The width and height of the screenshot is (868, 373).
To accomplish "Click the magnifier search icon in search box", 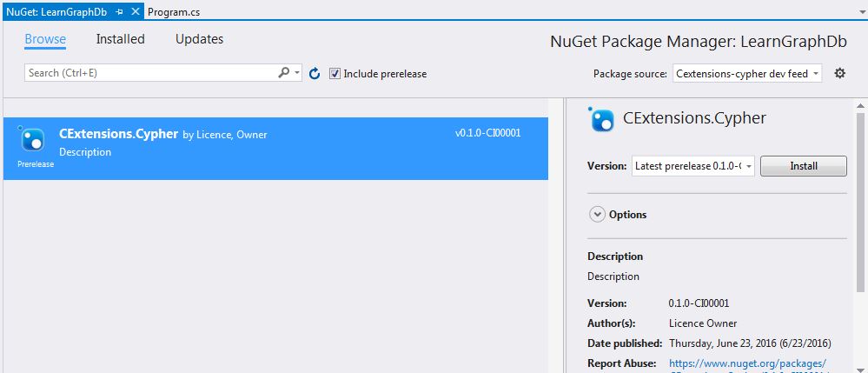I will click(x=283, y=73).
